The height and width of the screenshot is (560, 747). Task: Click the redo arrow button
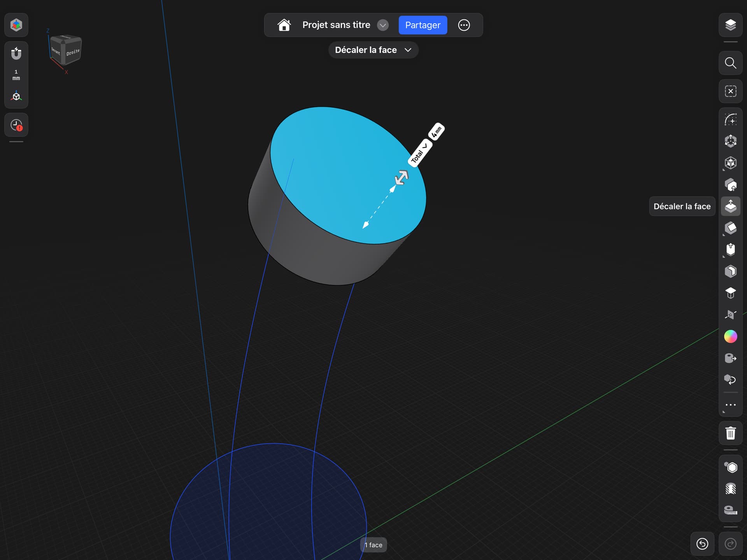[730, 544]
